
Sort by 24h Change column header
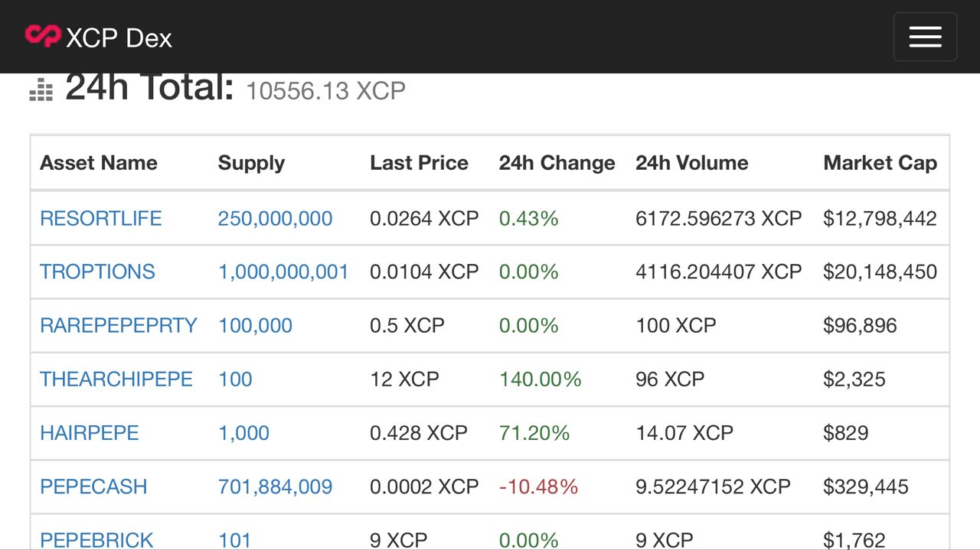tap(557, 162)
